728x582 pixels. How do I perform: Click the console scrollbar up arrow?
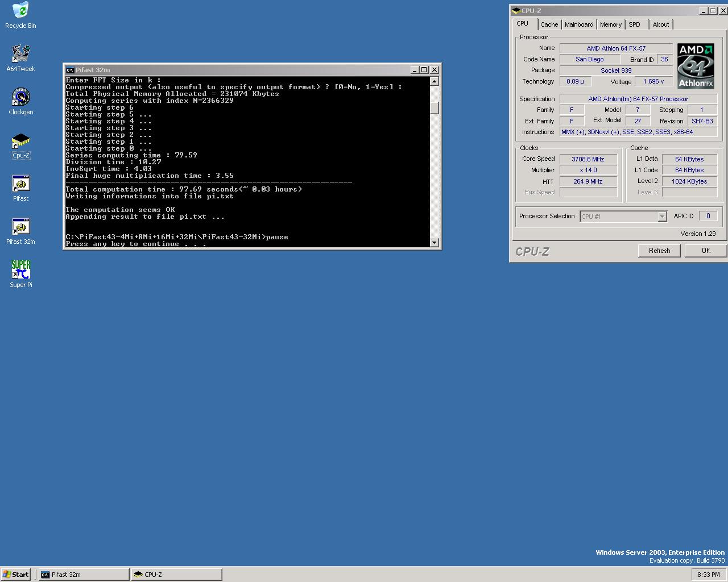(435, 81)
